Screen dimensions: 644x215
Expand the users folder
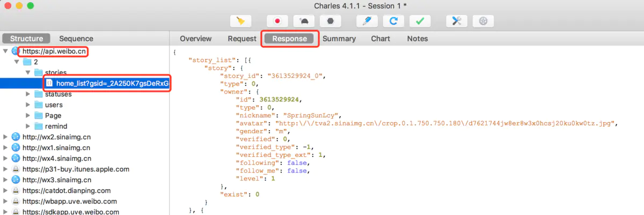click(27, 105)
